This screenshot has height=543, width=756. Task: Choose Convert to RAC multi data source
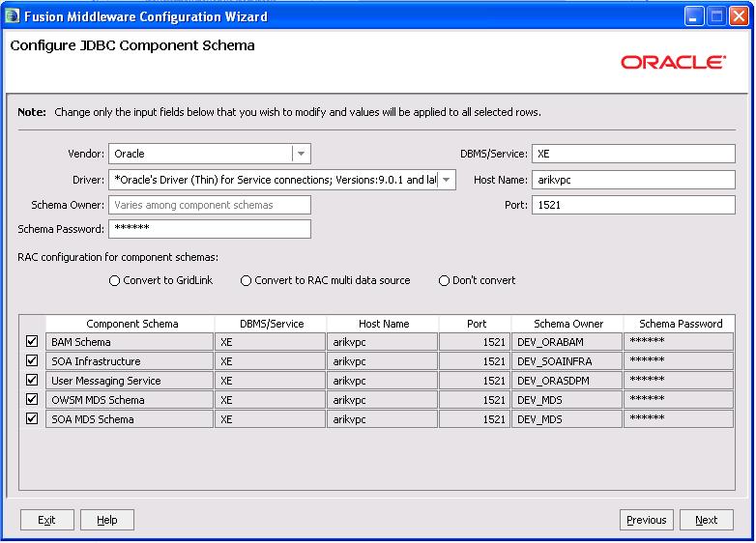point(247,281)
